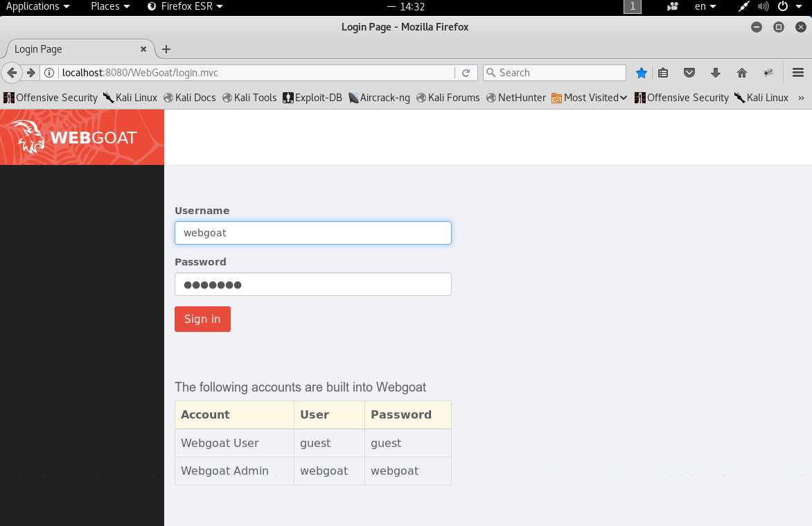812x526 pixels.
Task: Save page to Pocket icon
Action: pyautogui.click(x=689, y=73)
